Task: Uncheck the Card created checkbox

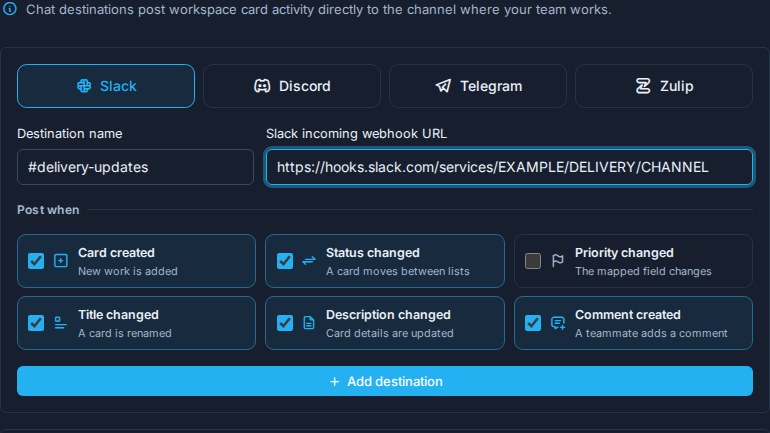Action: (36, 261)
